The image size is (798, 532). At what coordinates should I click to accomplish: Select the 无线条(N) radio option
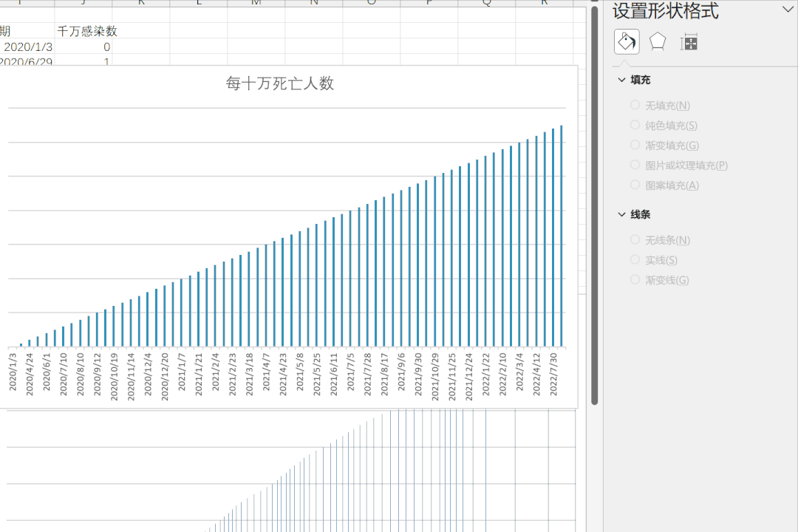[635, 239]
